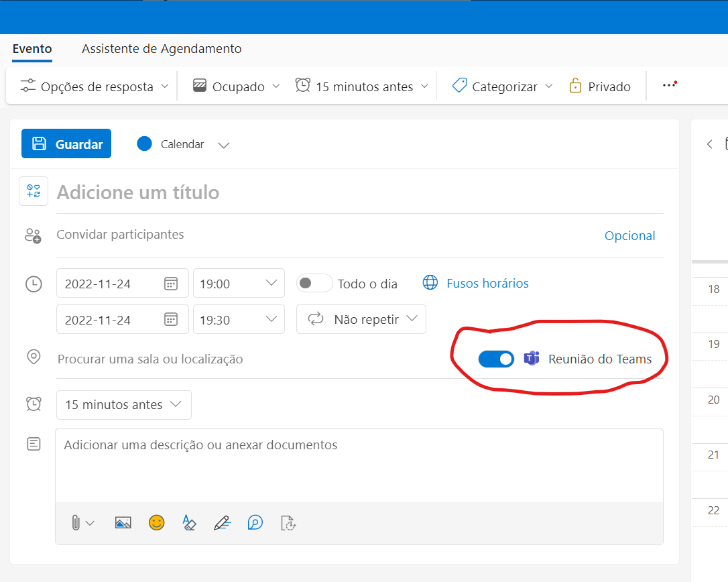The height and width of the screenshot is (582, 728).
Task: Click the description lines icon
Action: click(x=34, y=444)
